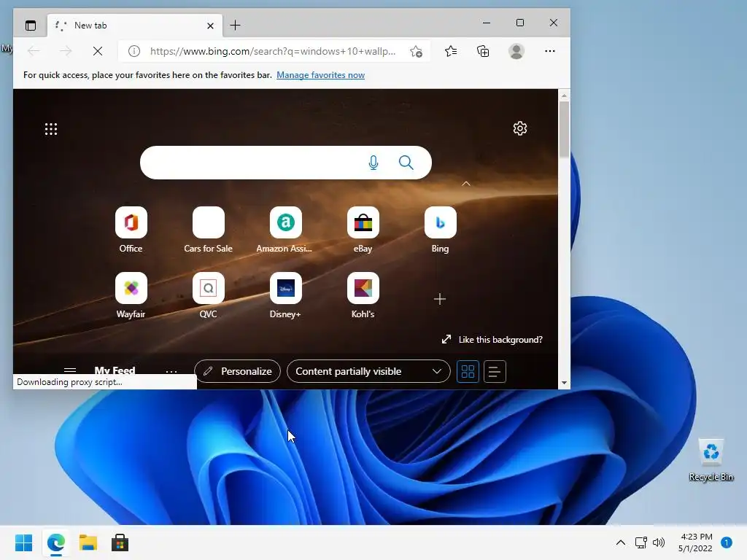Open Content partially visible dropdown
The width and height of the screenshot is (747, 560).
pyautogui.click(x=368, y=371)
